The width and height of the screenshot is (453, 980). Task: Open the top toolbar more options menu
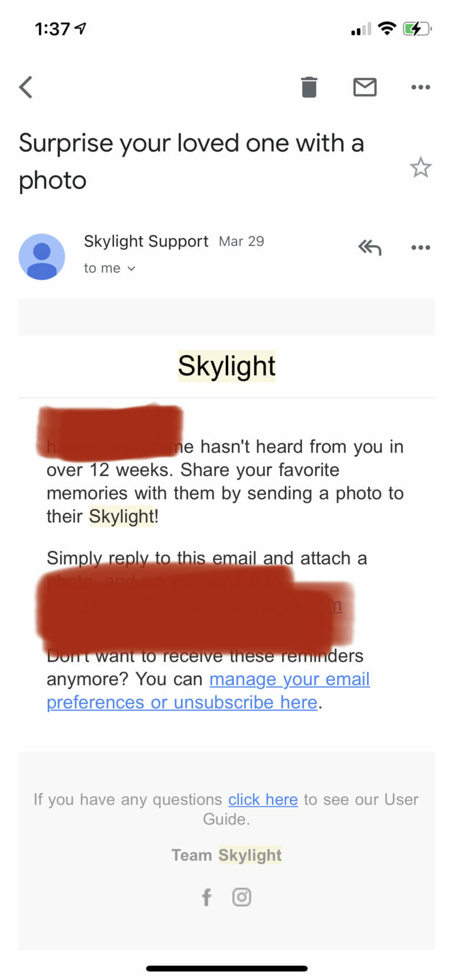point(420,87)
